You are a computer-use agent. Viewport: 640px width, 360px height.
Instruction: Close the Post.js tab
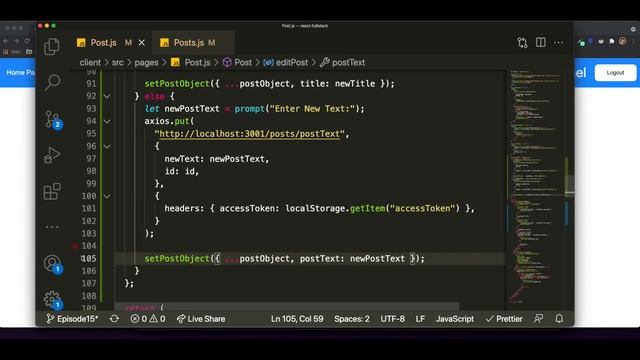coord(142,42)
